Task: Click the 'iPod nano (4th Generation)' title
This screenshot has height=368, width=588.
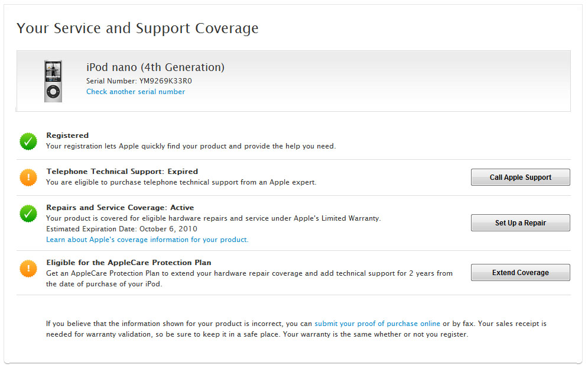Action: [x=155, y=67]
